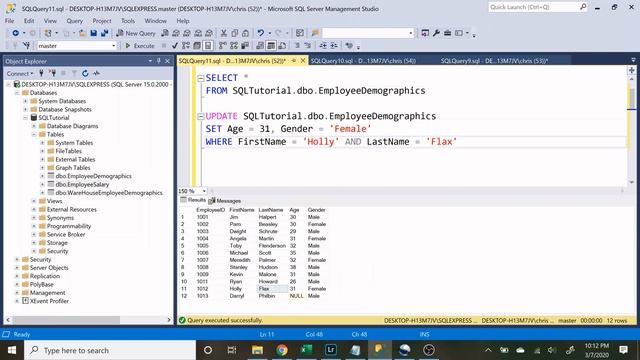Close the SQLQuery11.sql tab
Screen dimensions: 640x360
[x=303, y=60]
